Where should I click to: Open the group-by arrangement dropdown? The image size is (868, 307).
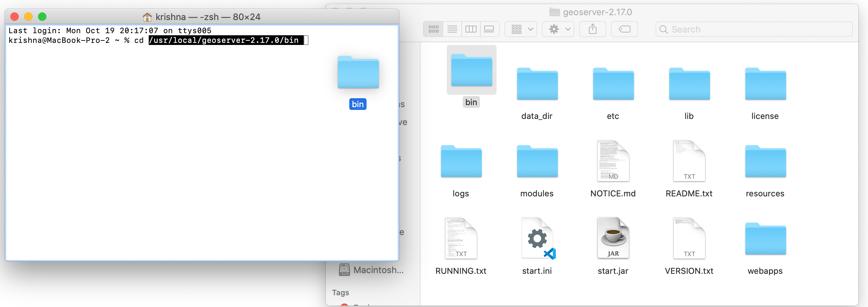521,29
